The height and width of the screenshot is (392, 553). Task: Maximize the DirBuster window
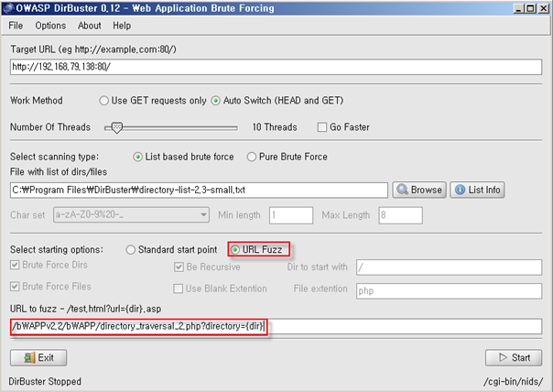pos(530,8)
